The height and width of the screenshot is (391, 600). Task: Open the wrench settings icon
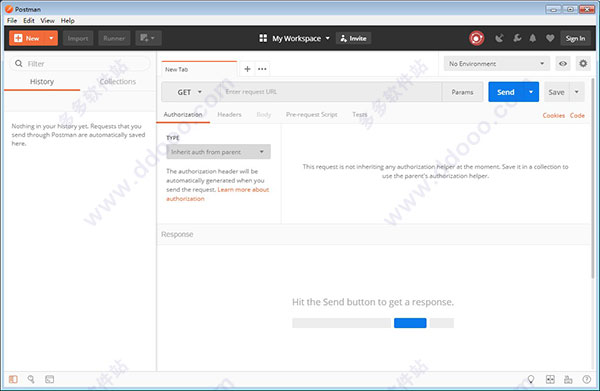click(x=517, y=38)
